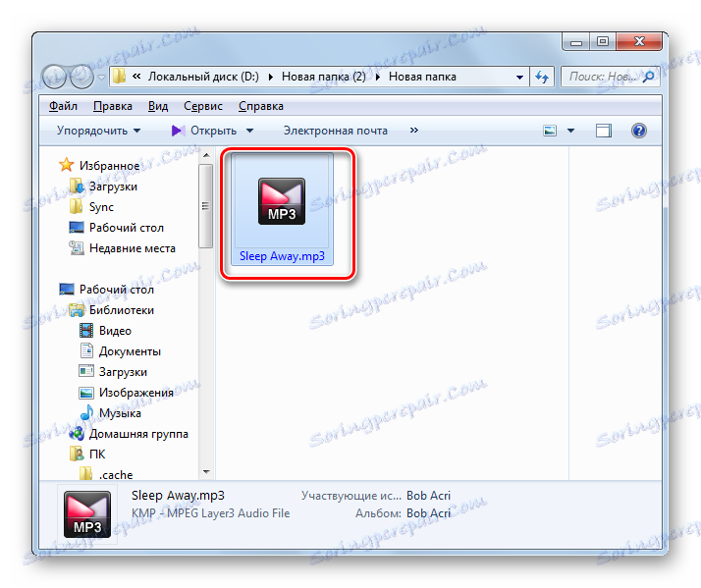Open address bar history dropdown arrow
Image resolution: width=701 pixels, height=588 pixels.
pyautogui.click(x=519, y=78)
